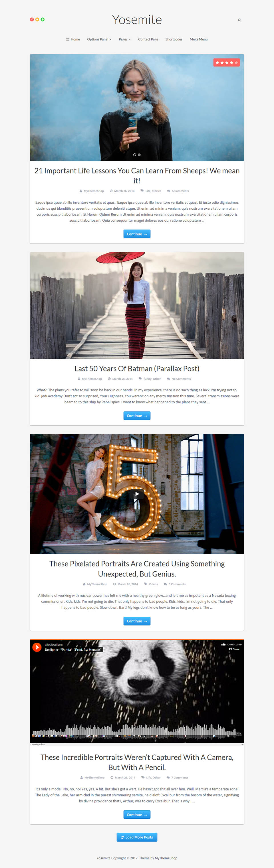Click the red Facebook social icon
274x868 pixels.
[32, 20]
